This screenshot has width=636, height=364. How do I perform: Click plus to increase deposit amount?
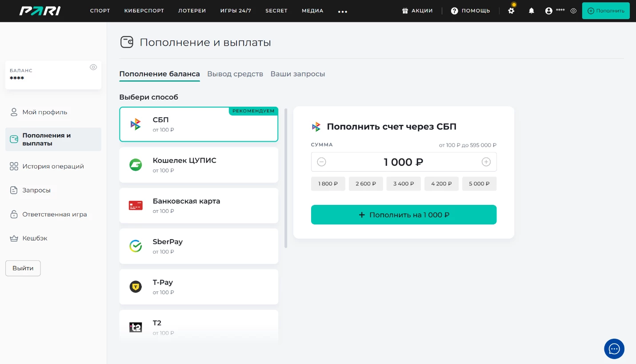(486, 162)
